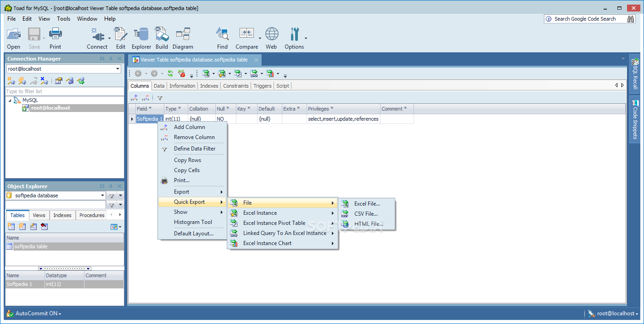Screen dimensions: 644x324
Task: Open the Compare icon dropdown arrow
Action: [260, 39]
